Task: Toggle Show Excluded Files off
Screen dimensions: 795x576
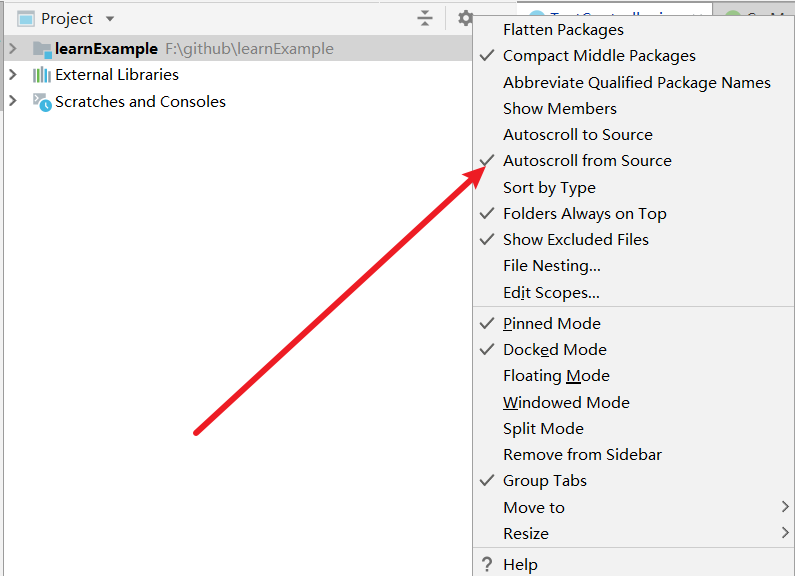Action: click(575, 240)
